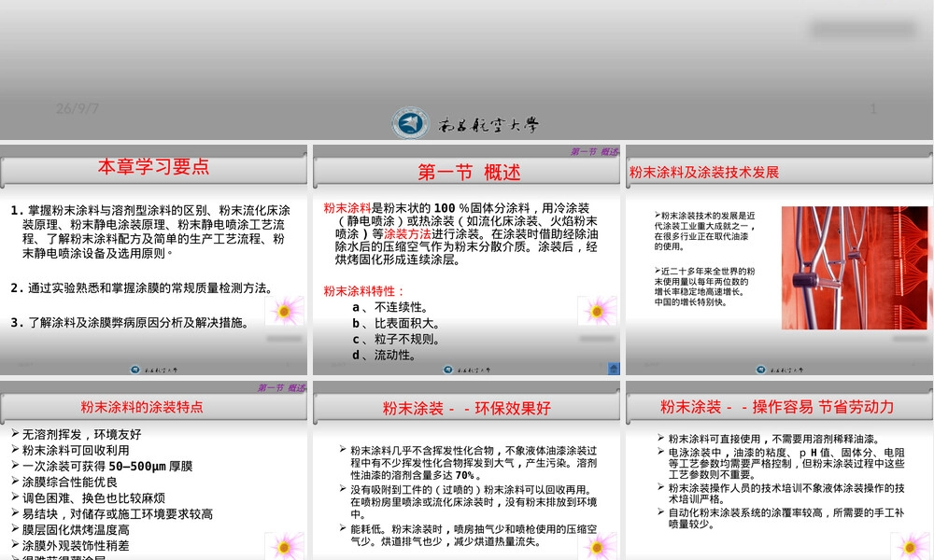Select the bullet starting 能耗低
The height and width of the screenshot is (560, 934).
(469, 535)
